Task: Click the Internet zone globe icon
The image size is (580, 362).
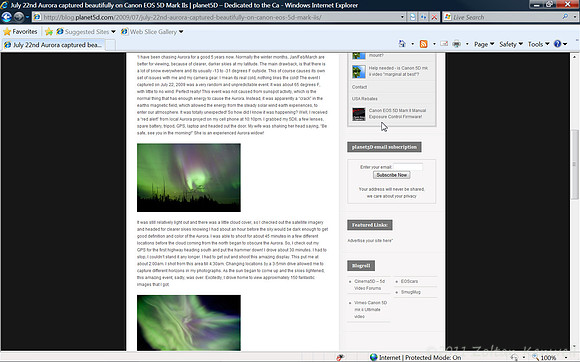Action: tap(374, 357)
